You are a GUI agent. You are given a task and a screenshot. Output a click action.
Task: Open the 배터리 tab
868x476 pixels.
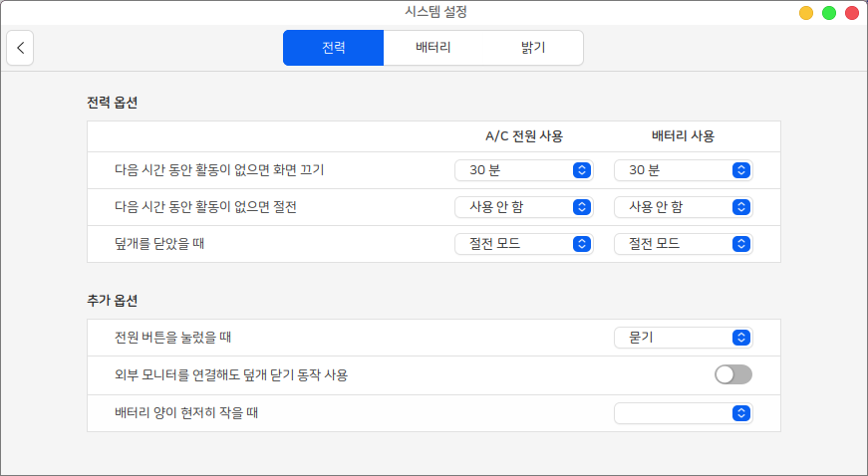pos(433,48)
